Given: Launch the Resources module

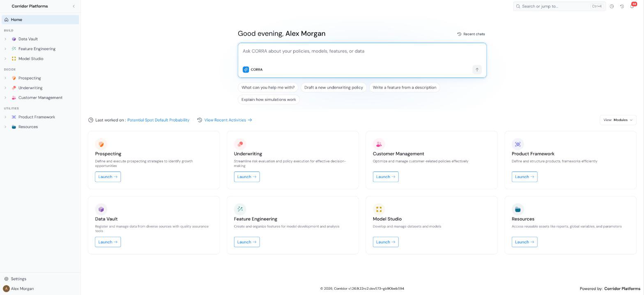Looking at the screenshot, I should [x=524, y=242].
